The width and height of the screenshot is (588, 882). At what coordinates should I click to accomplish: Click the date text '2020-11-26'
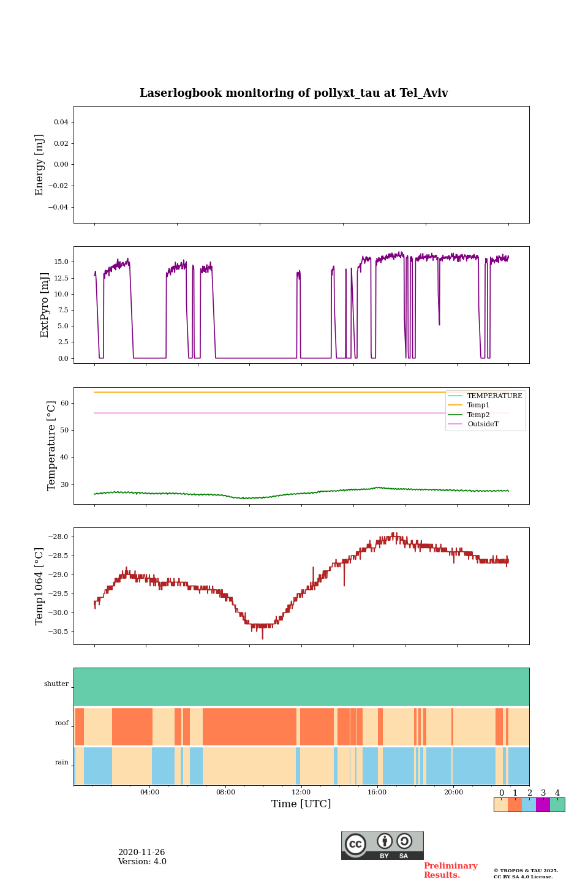pos(141,853)
